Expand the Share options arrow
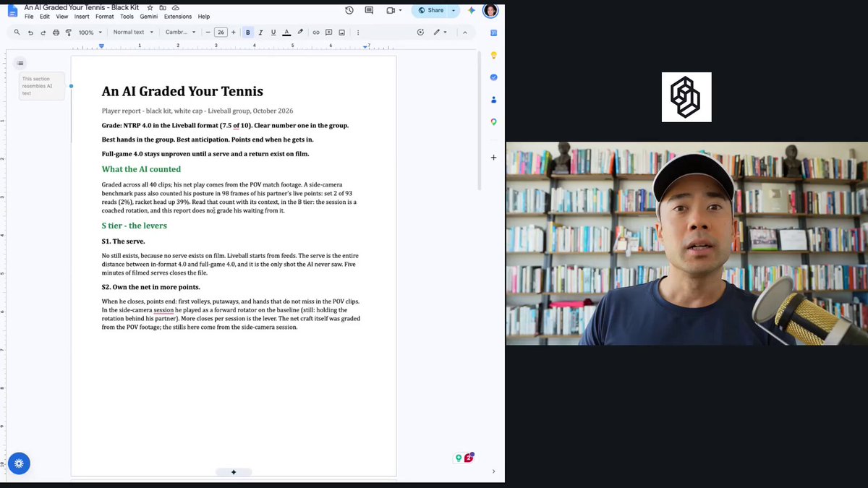Image resolution: width=868 pixels, height=488 pixels. coord(454,10)
